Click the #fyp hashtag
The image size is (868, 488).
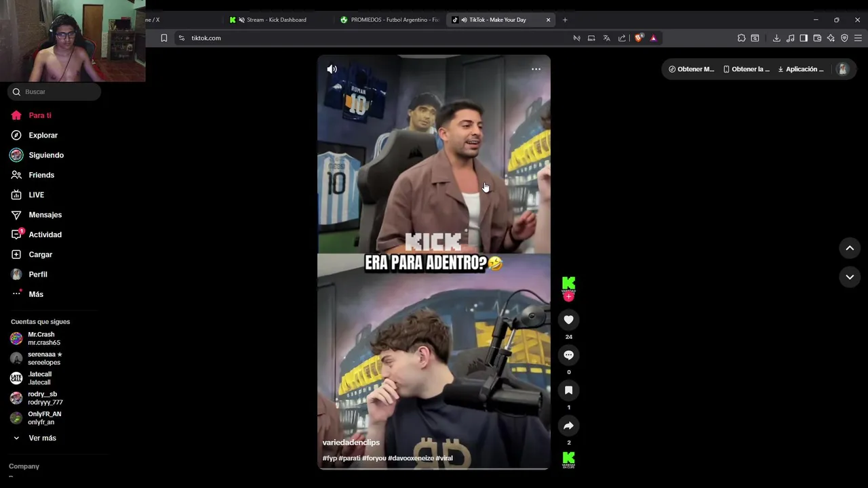click(x=330, y=458)
